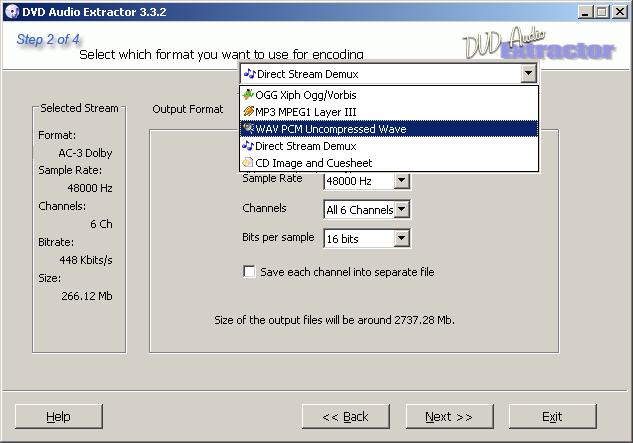Viewport: 633px width, 443px height.
Task: Click the MP3 Layer III format icon
Action: (x=248, y=111)
